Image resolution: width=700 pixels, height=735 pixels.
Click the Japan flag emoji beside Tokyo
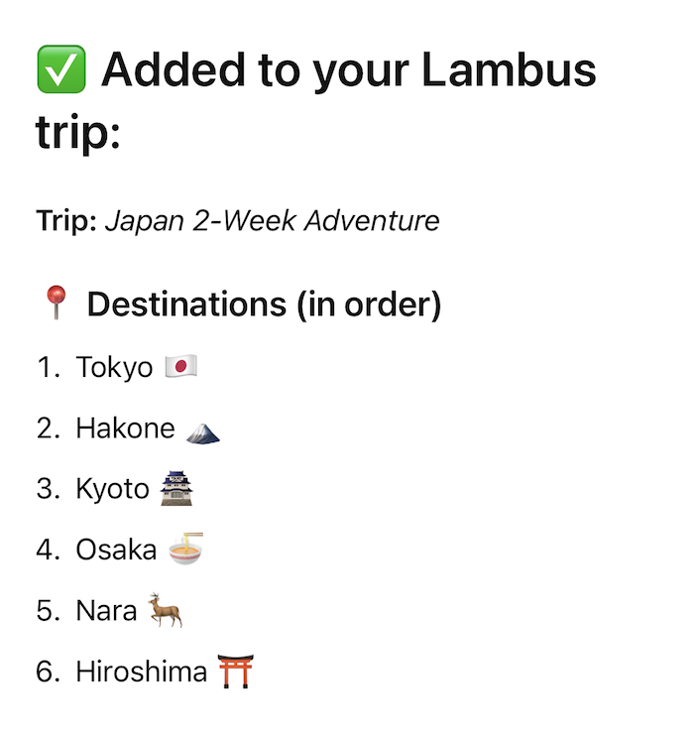click(180, 367)
